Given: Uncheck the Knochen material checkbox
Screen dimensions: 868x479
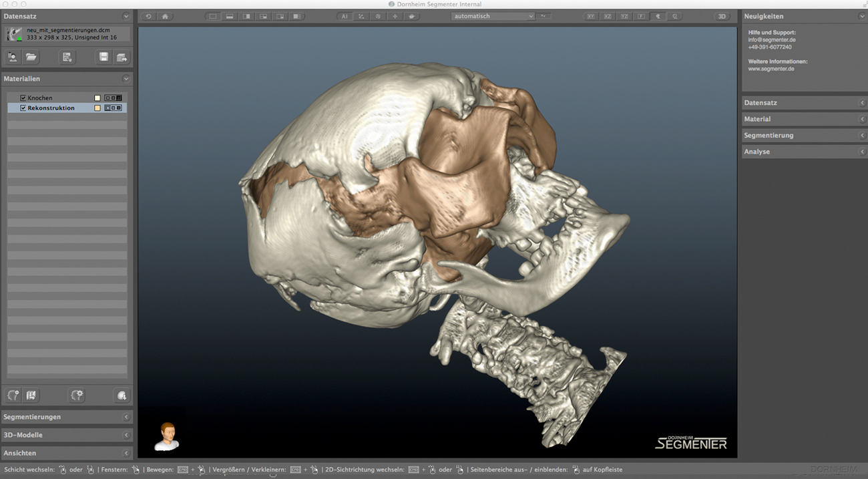Looking at the screenshot, I should (x=23, y=98).
